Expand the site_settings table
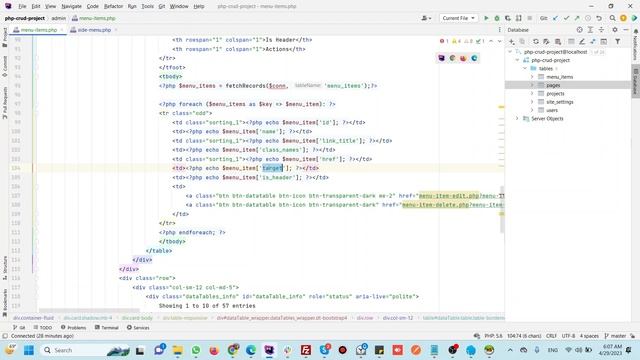This screenshot has width=640, height=360. pyautogui.click(x=532, y=102)
